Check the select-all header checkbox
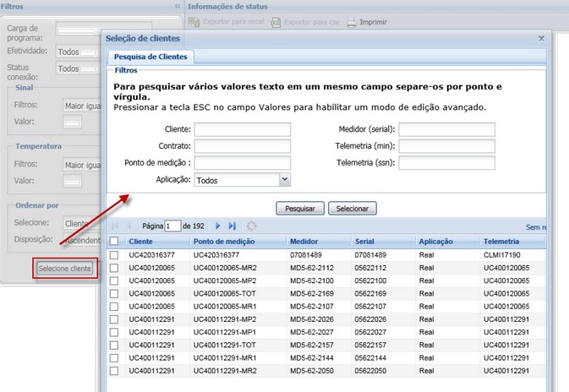This screenshot has height=392, width=569. 114,242
